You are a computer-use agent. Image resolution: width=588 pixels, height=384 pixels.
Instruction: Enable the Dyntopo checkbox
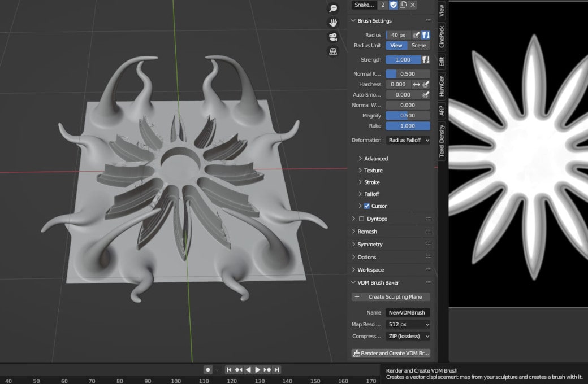tap(361, 219)
